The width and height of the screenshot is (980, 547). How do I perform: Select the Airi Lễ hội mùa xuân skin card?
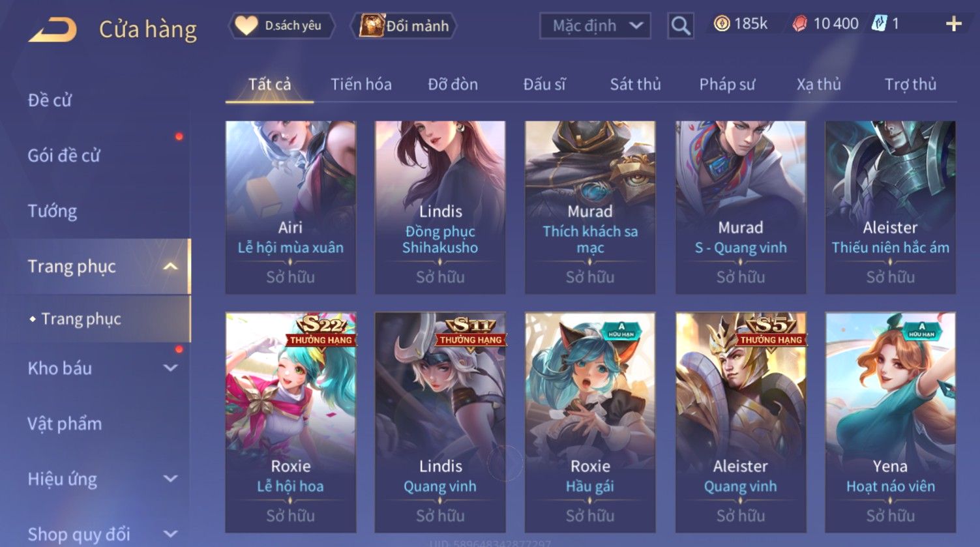point(291,207)
